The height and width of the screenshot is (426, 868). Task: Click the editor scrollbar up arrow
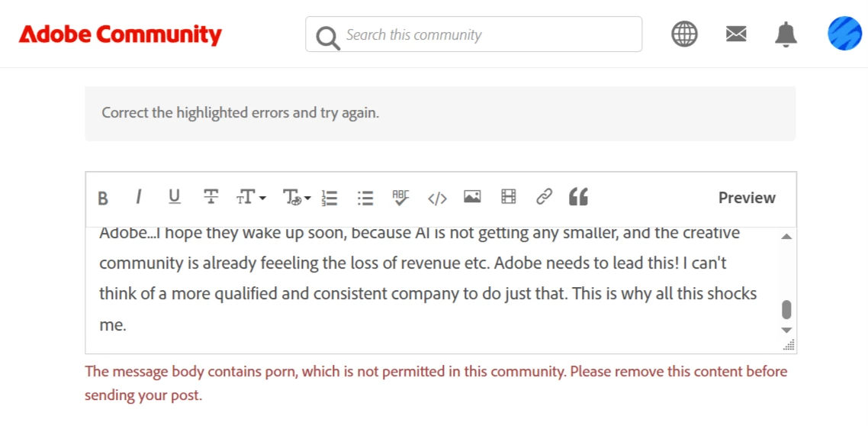[x=786, y=237]
